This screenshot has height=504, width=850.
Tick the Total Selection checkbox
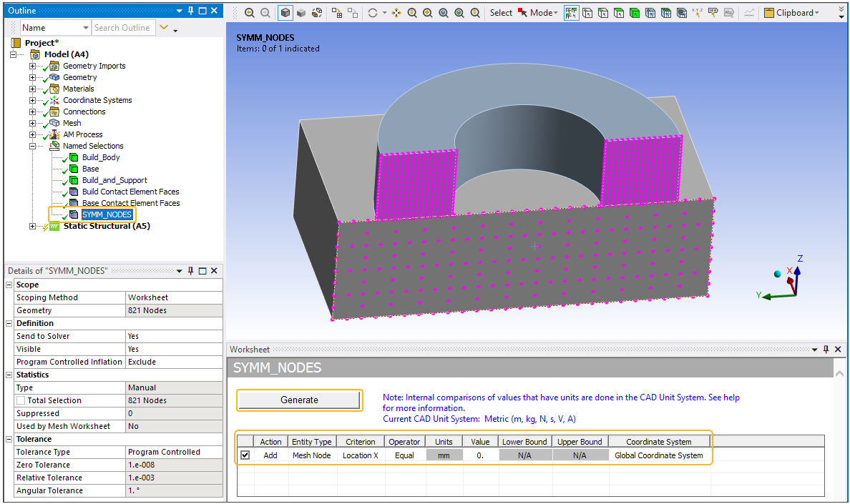[21, 400]
